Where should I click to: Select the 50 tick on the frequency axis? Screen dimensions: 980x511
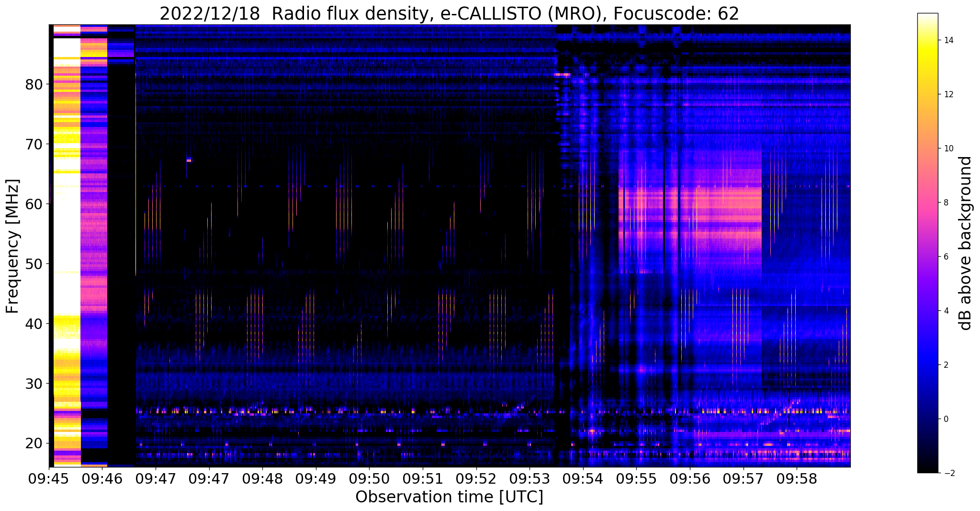click(x=34, y=264)
